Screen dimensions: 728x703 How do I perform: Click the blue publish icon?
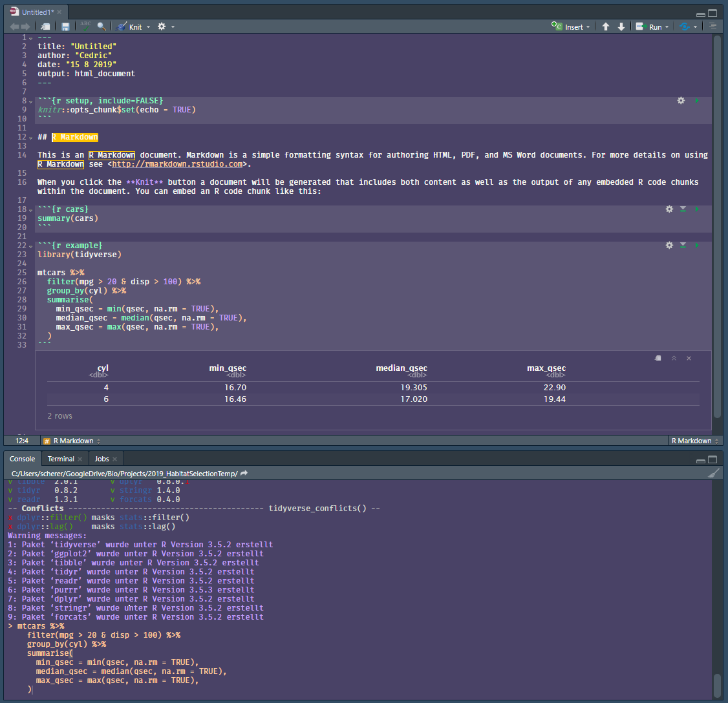pyautogui.click(x=684, y=27)
